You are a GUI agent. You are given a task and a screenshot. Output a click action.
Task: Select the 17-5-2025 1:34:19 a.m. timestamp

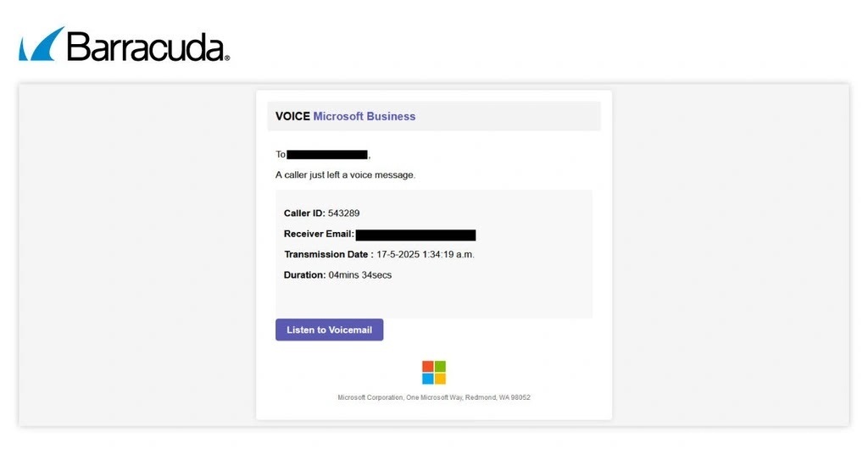coord(426,254)
